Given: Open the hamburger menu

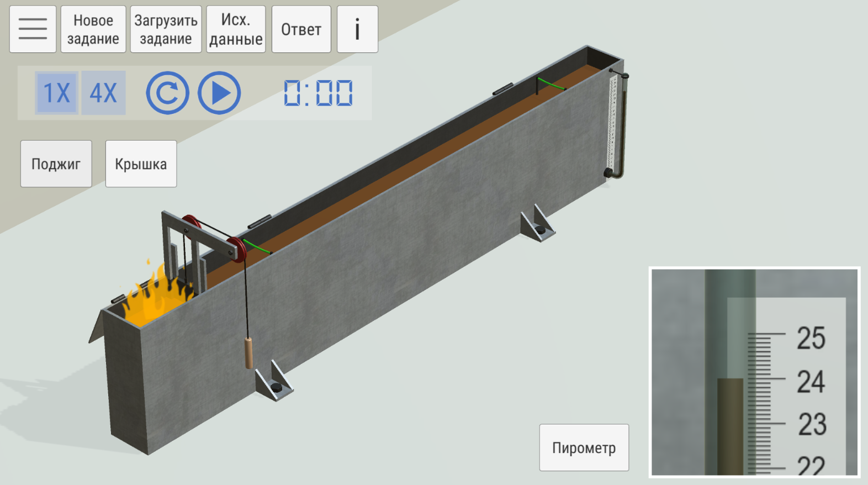Looking at the screenshot, I should [33, 29].
